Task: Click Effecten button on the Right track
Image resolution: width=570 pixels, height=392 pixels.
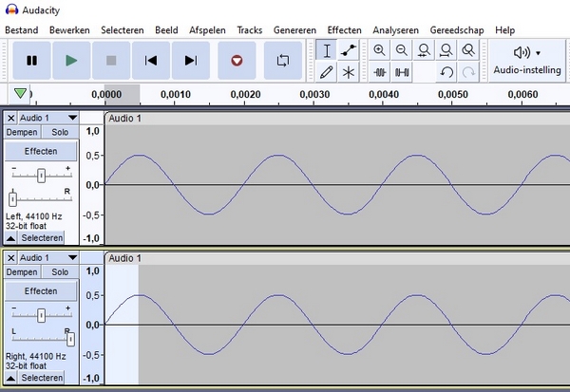Action: pos(41,291)
